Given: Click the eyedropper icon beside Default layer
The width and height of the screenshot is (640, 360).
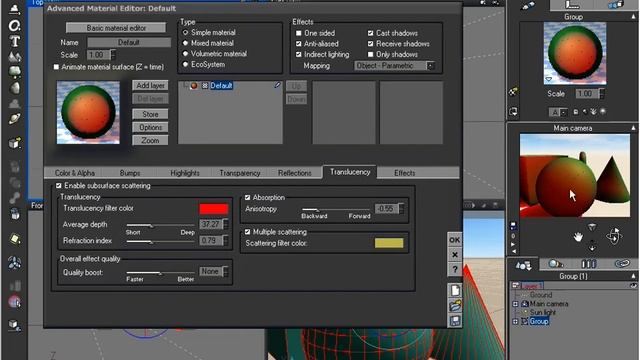Looking at the screenshot, I should [x=278, y=85].
